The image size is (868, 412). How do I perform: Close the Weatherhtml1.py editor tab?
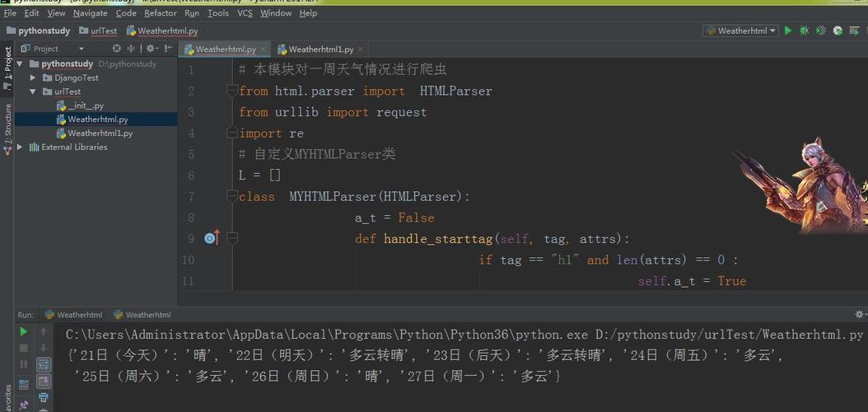click(x=360, y=49)
